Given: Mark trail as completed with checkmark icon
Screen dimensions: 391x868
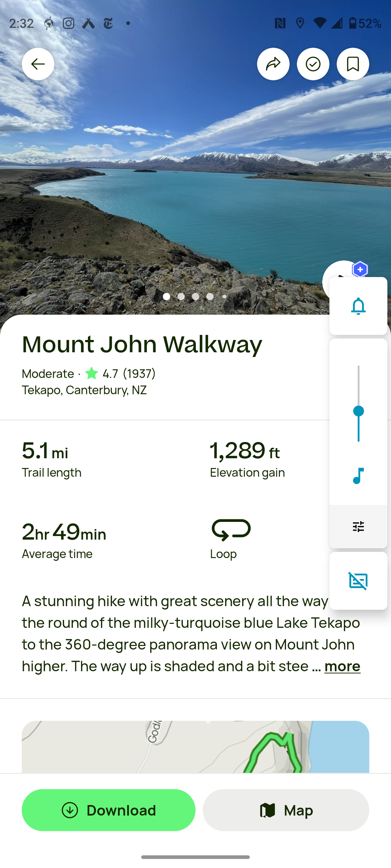Looking at the screenshot, I should [x=313, y=64].
